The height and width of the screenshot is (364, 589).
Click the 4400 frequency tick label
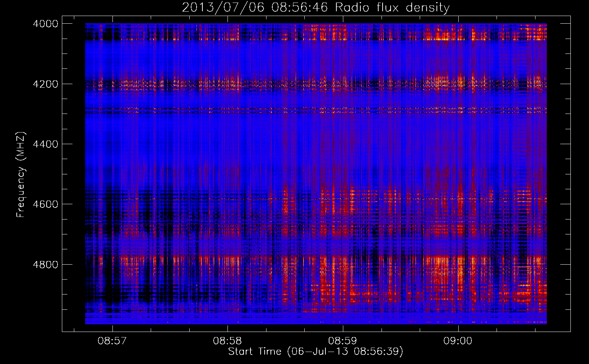pyautogui.click(x=46, y=144)
